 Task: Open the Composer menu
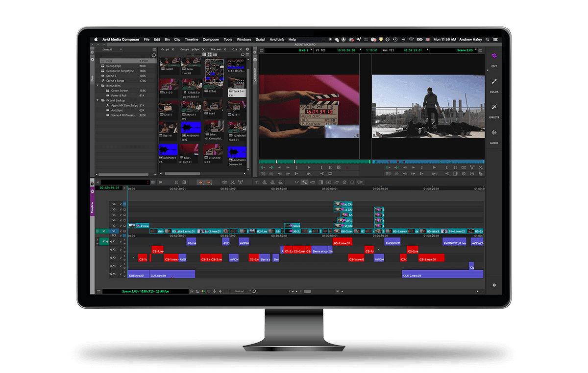pos(211,40)
